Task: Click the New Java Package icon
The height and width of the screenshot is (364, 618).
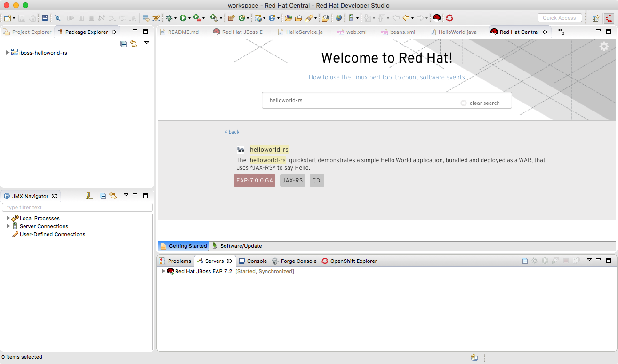Action: [x=231, y=18]
